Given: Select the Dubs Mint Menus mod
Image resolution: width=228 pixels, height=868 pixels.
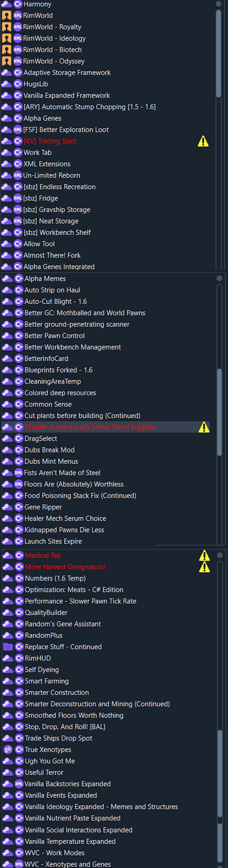Looking at the screenshot, I should click(51, 462).
